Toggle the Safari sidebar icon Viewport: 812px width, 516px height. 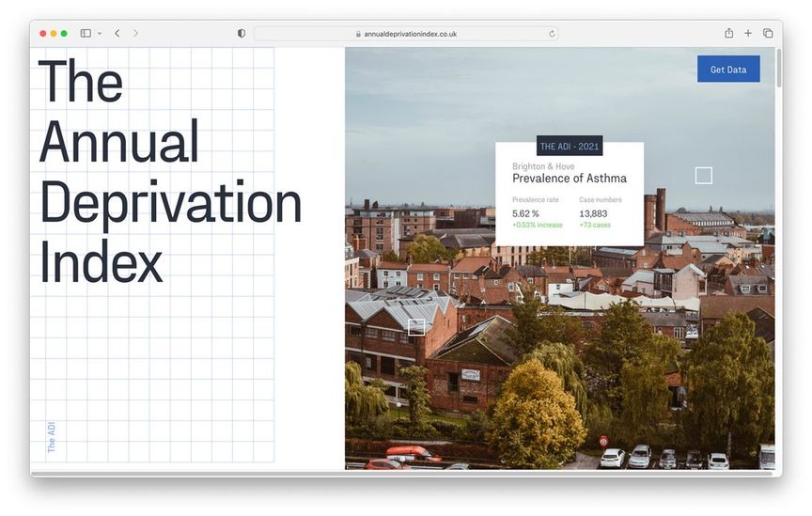(x=86, y=33)
